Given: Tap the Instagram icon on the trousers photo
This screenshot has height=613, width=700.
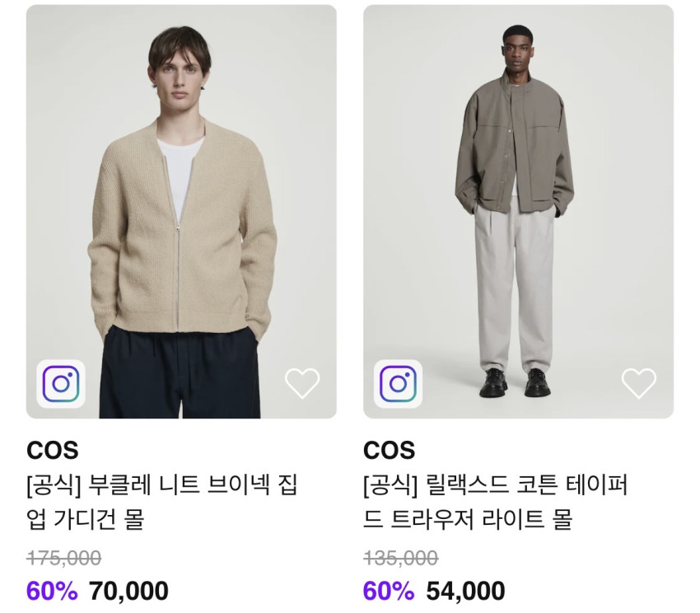Looking at the screenshot, I should point(398,383).
